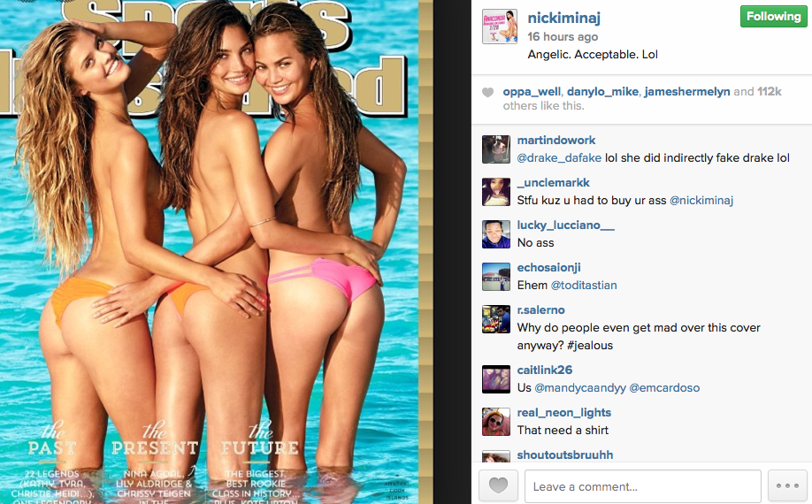This screenshot has height=504, width=812.
Task: Open the r.salerno username link
Action: pyautogui.click(x=540, y=310)
